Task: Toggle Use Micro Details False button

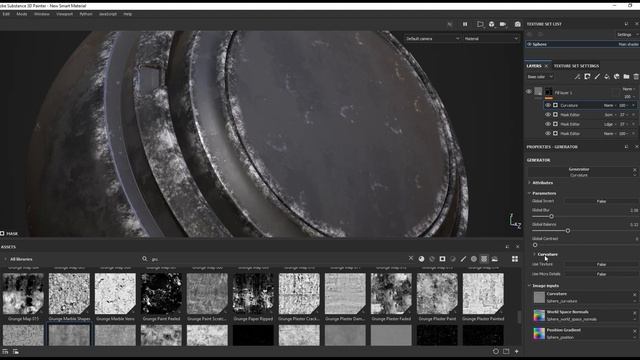Action: pyautogui.click(x=601, y=274)
